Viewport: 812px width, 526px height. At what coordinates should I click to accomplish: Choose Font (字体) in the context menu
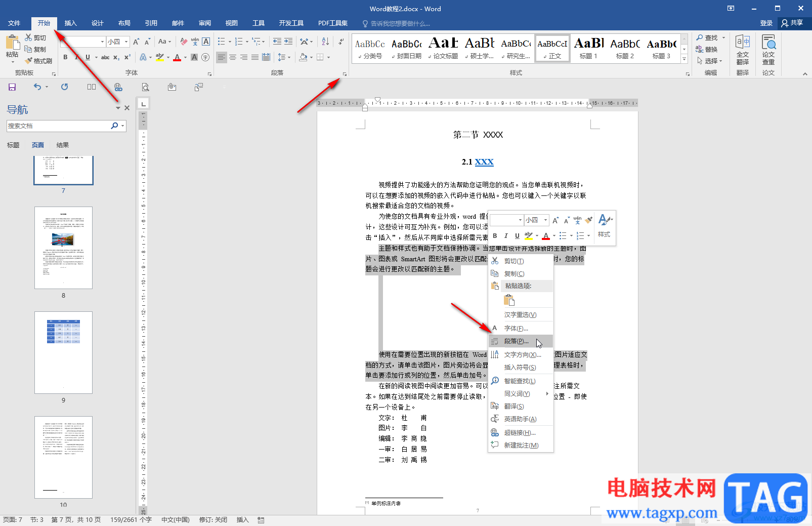tap(521, 328)
